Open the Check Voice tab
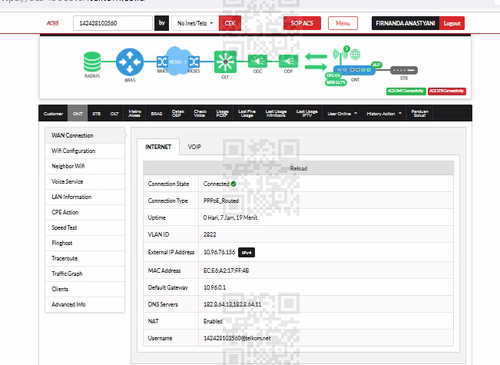The image size is (500, 365). pyautogui.click(x=200, y=114)
